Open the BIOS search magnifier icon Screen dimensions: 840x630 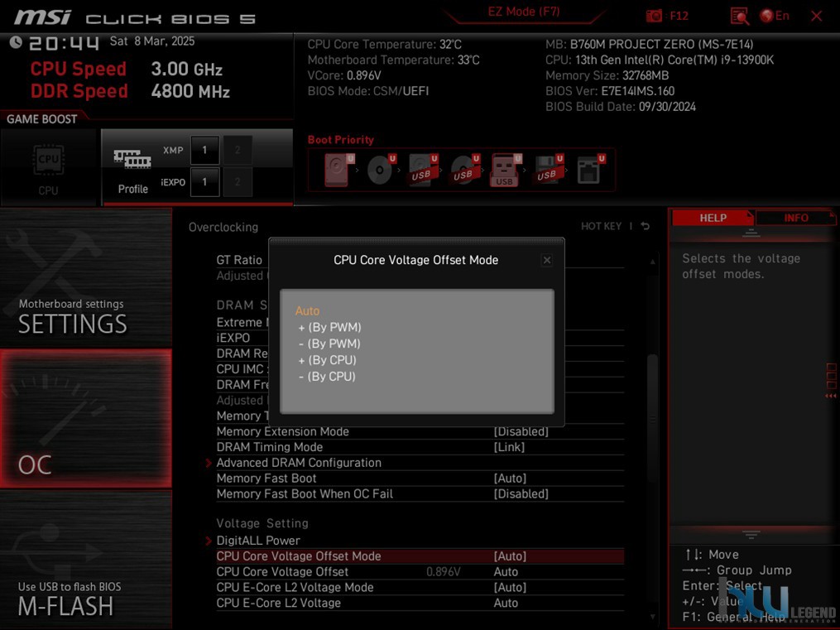(739, 16)
